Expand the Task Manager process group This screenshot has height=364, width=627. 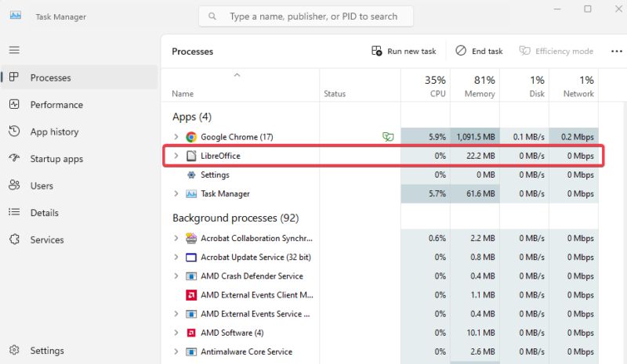click(x=176, y=194)
